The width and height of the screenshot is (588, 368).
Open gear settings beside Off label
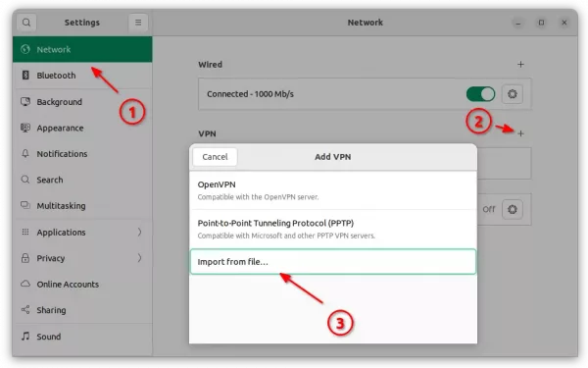point(513,209)
